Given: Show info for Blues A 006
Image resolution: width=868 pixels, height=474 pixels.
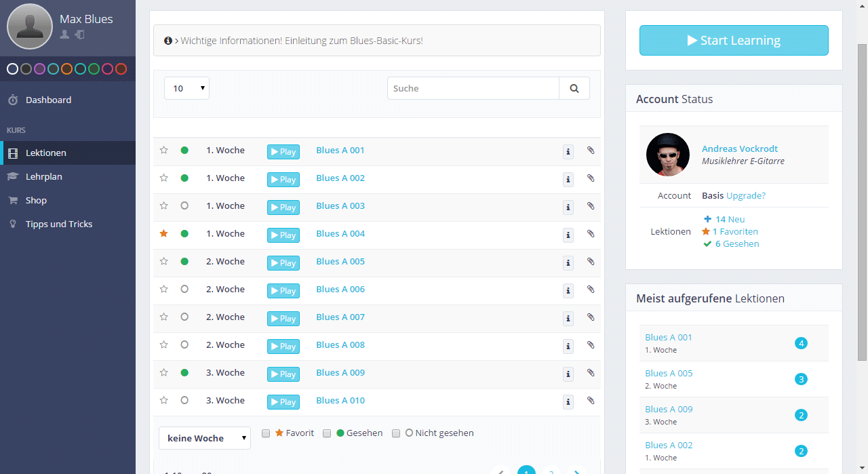Looking at the screenshot, I should coord(568,290).
